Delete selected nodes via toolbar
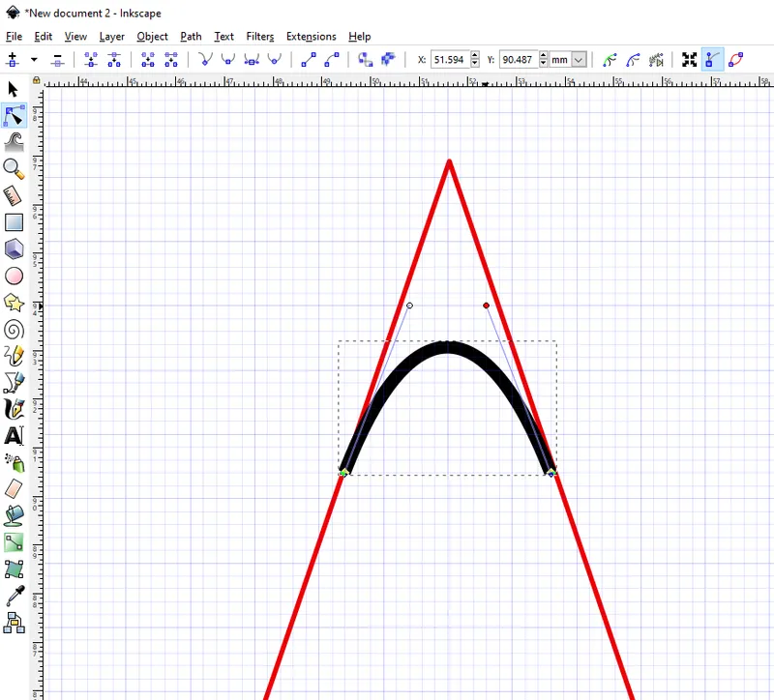This screenshot has height=700, width=774. pyautogui.click(x=57, y=60)
